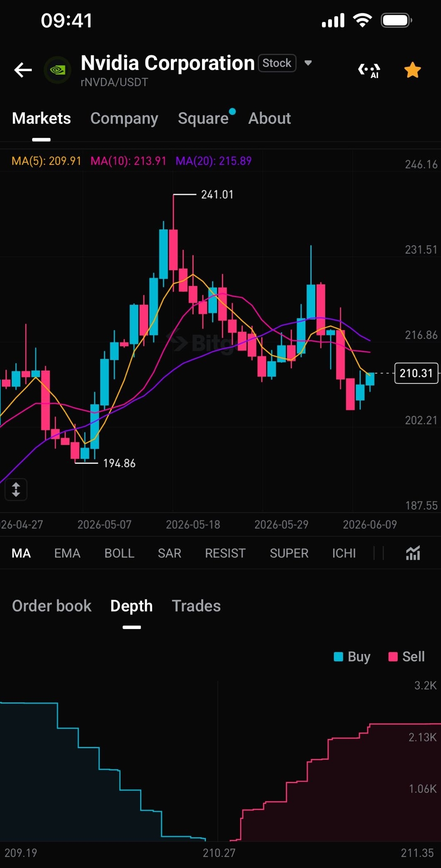Tap the 194.86 low price marker
This screenshot has width=441, height=868.
[119, 463]
